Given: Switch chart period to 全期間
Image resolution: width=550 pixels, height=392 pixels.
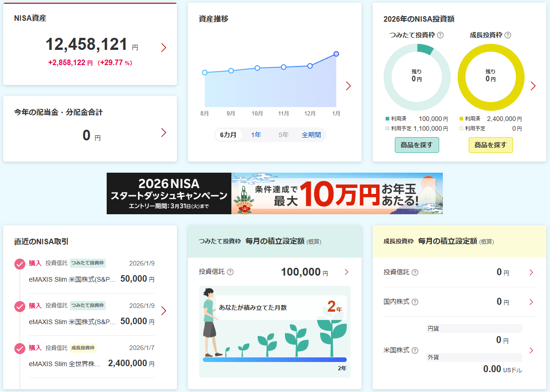Looking at the screenshot, I should [x=311, y=135].
